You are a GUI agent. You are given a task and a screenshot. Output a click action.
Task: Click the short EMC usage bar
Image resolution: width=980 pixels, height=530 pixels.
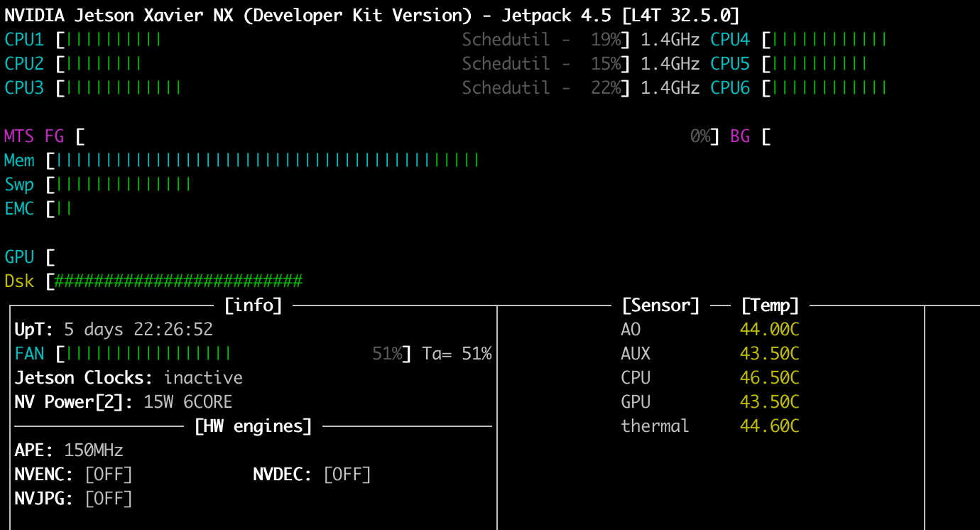[64, 209]
